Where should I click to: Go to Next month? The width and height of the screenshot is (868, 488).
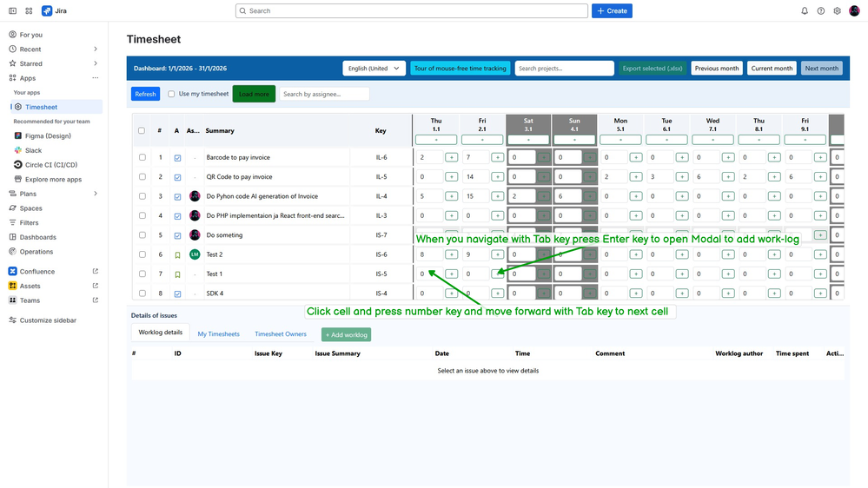click(821, 69)
